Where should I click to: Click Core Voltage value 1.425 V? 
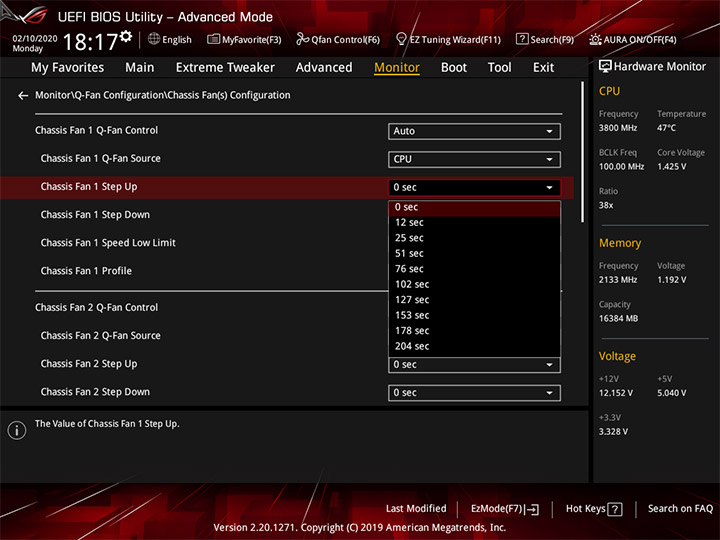pyautogui.click(x=671, y=167)
